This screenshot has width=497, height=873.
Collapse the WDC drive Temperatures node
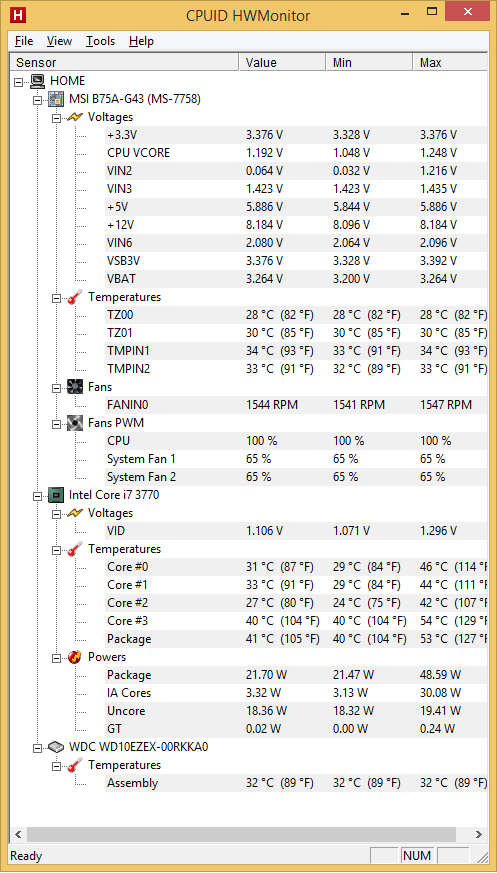pyautogui.click(x=56, y=766)
